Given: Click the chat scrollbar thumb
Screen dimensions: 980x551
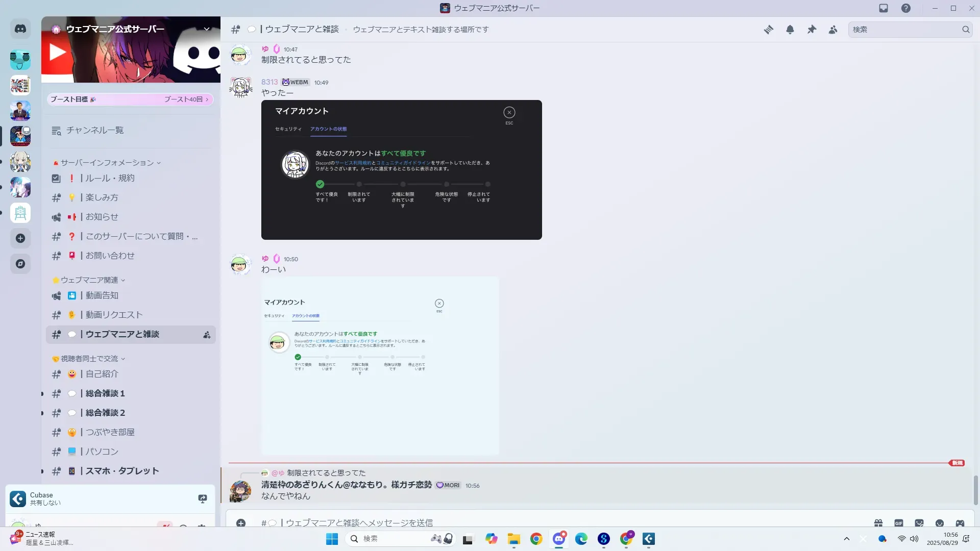Looking at the screenshot, I should pos(976,490).
